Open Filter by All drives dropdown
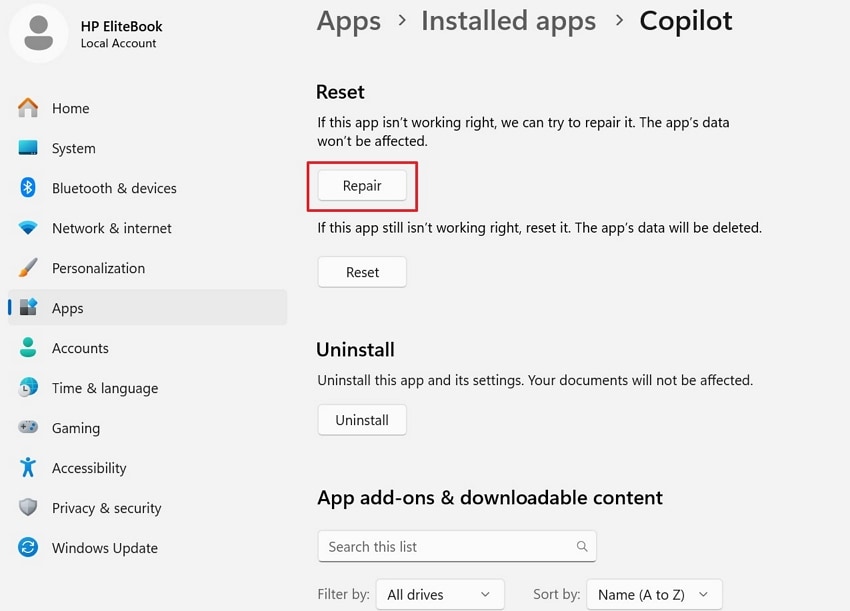This screenshot has width=850, height=611. pyautogui.click(x=440, y=595)
